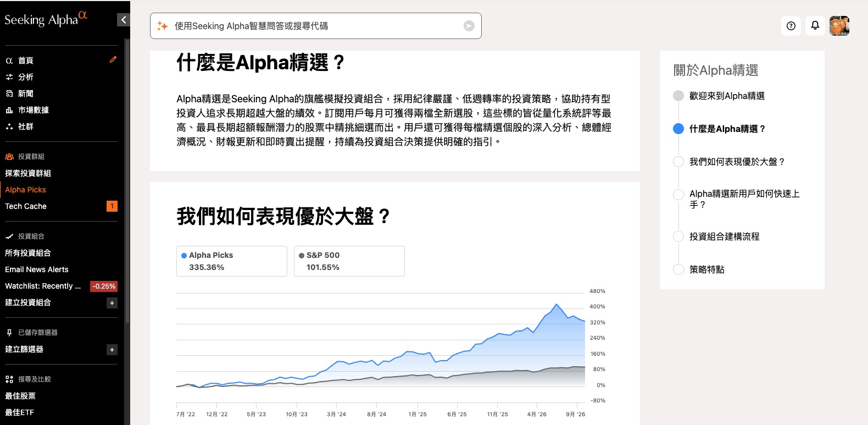Image resolution: width=868 pixels, height=425 pixels.
Task: Open 市場數據 menu item
Action: pyautogui.click(x=34, y=110)
